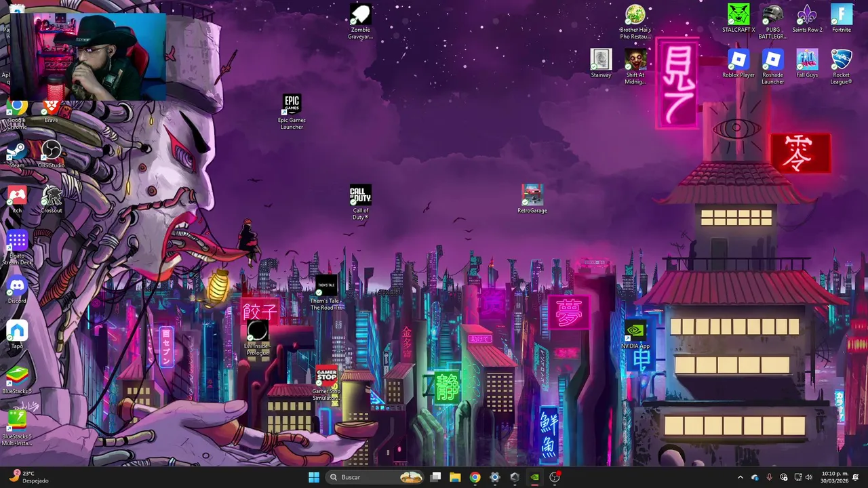Open the NVIDIA App desktop shortcut
The width and height of the screenshot is (868, 488).
(635, 334)
